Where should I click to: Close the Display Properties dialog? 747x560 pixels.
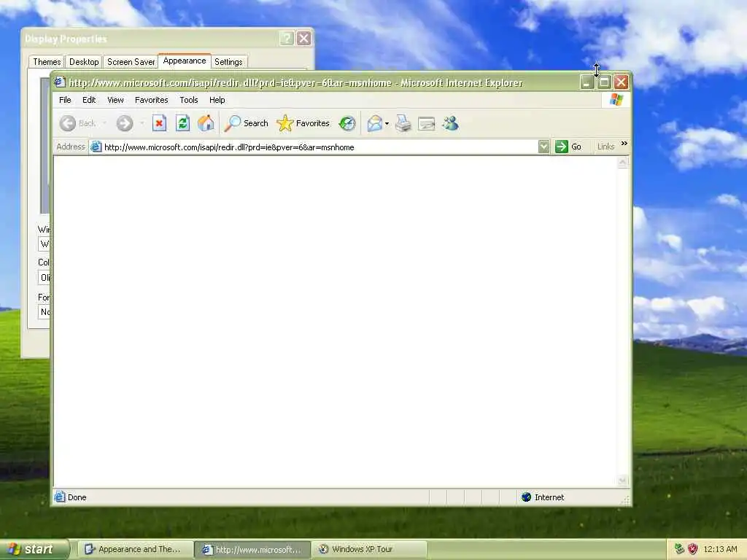click(304, 38)
